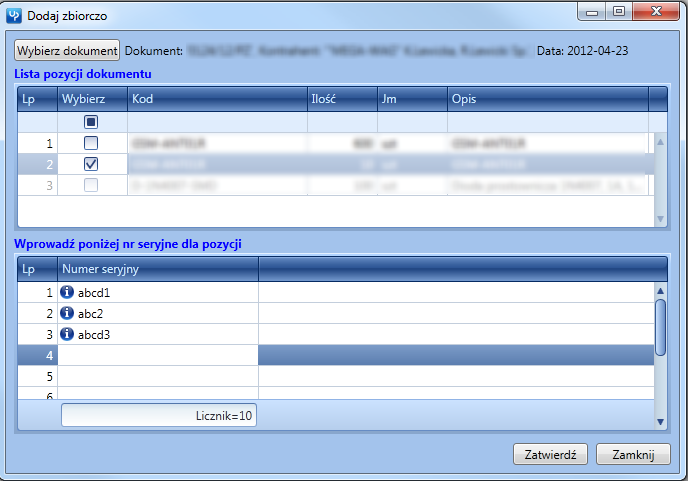Click the Licznik=10 counter field
This screenshot has width=688, height=481.
(159, 415)
